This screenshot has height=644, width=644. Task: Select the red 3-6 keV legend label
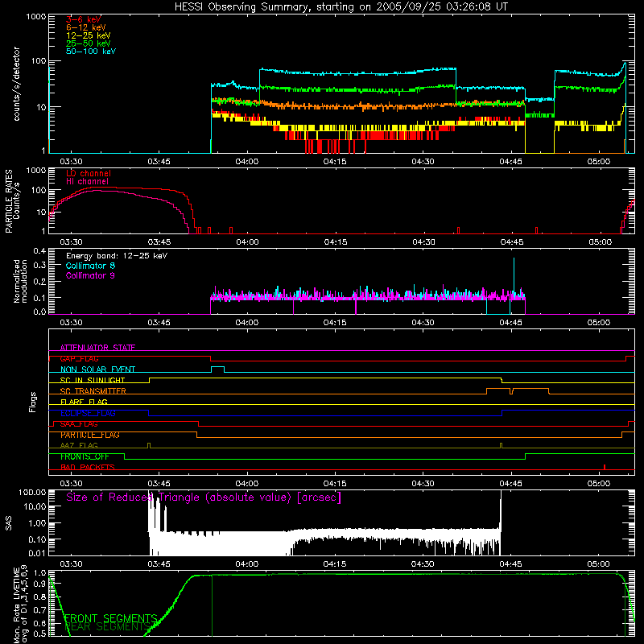point(83,19)
